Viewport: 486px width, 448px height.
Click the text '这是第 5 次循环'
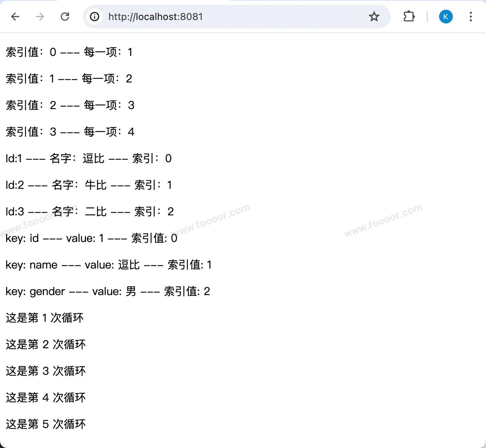46,424
